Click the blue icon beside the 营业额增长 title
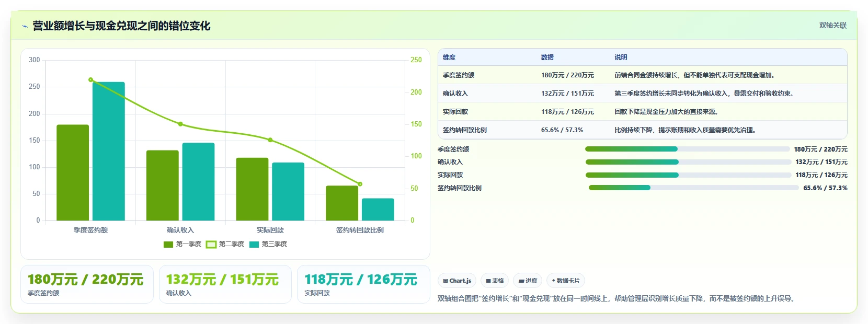Image resolution: width=868 pixels, height=324 pixels. 25,26
